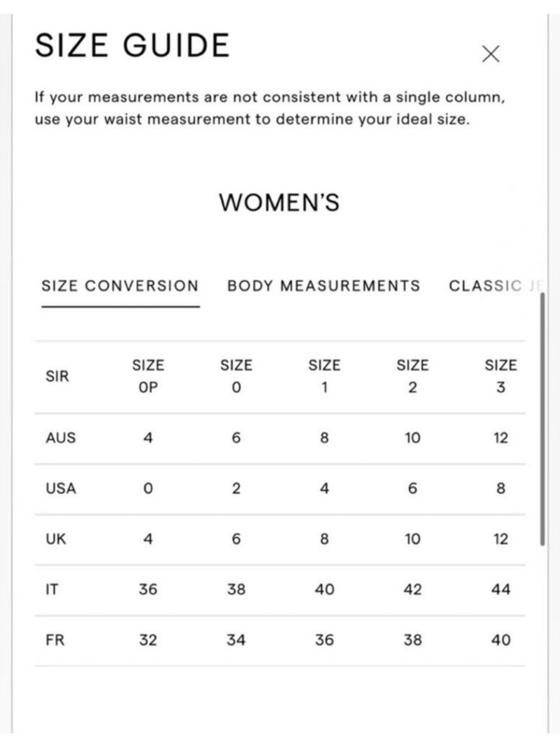Close the Size Guide dialog
The image size is (560, 746).
click(491, 54)
